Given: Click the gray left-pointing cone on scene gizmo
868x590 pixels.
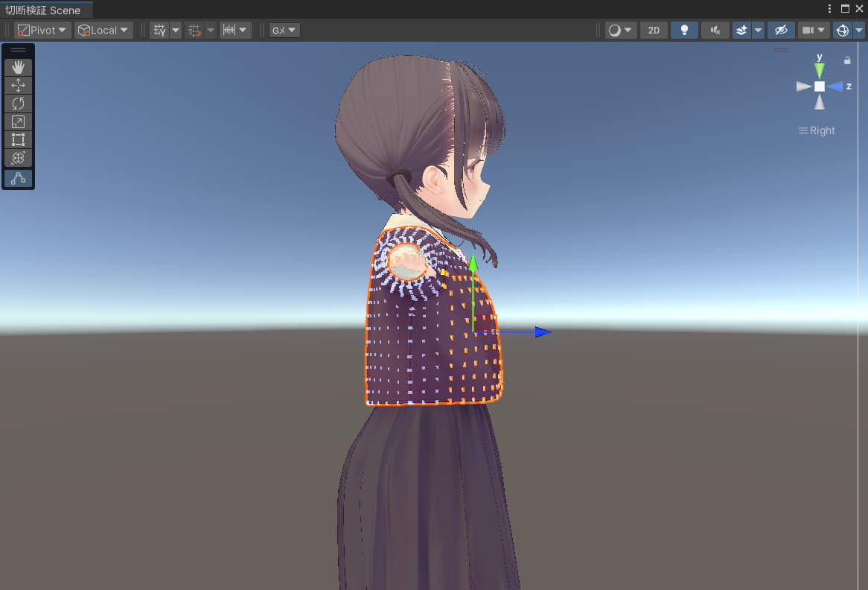Looking at the screenshot, I should coord(804,86).
